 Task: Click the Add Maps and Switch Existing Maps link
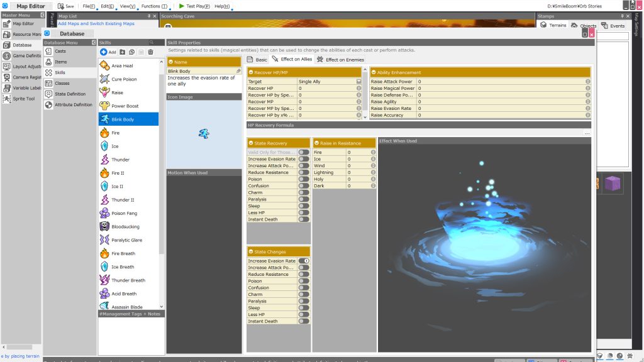(x=96, y=23)
